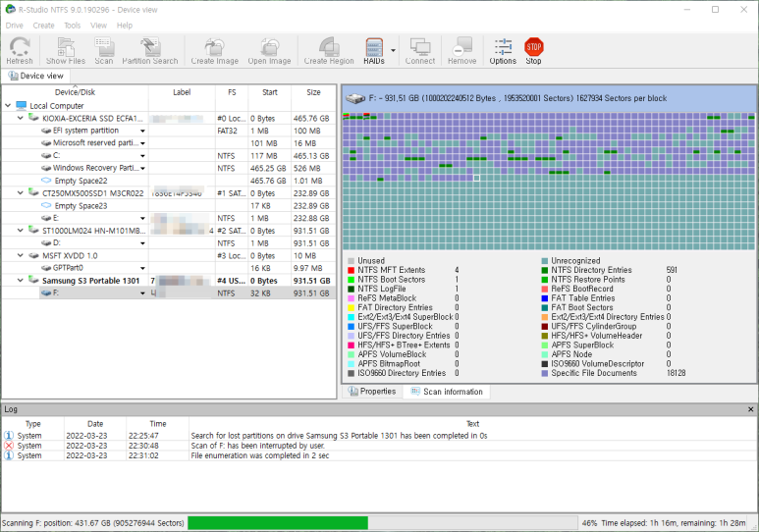Click the white-outlined block in scan map
Screen dimensions: 759x532
point(476,178)
